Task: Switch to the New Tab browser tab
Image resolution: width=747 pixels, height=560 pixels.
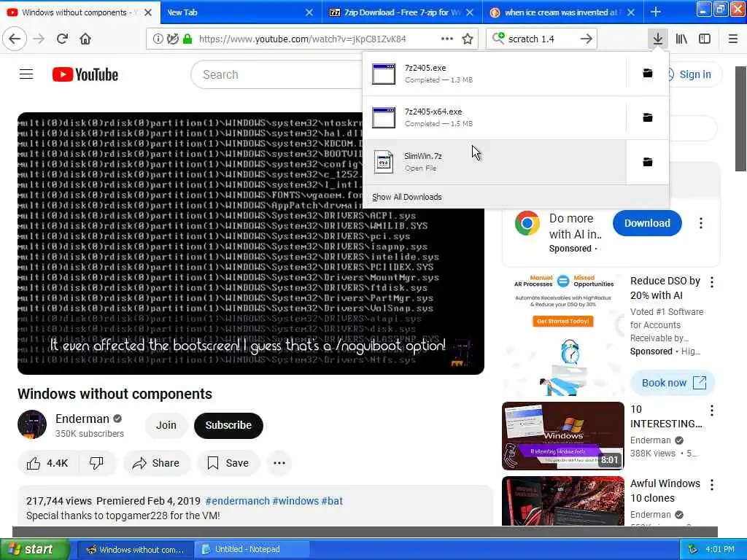Action: pos(233,12)
